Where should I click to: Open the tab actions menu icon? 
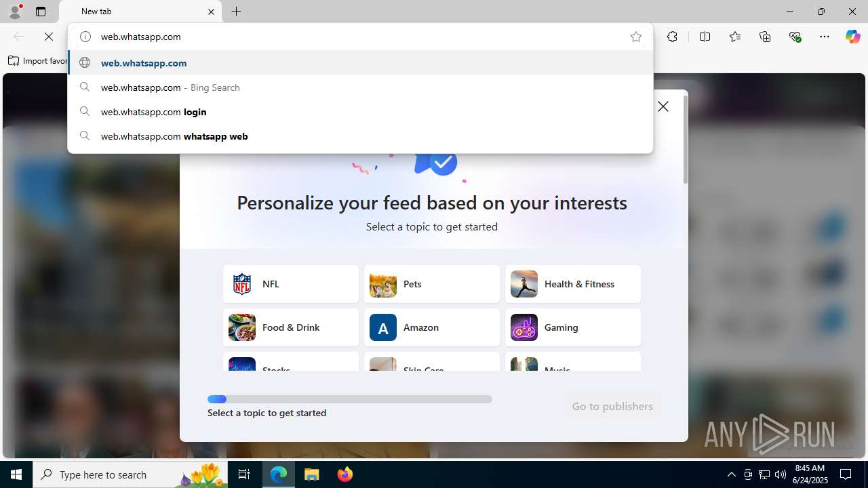pyautogui.click(x=41, y=12)
